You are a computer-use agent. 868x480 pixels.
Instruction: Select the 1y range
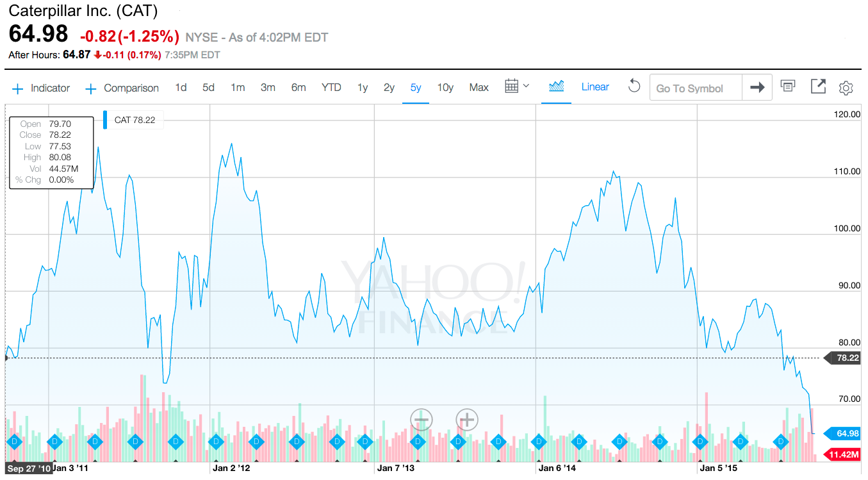[x=363, y=87]
